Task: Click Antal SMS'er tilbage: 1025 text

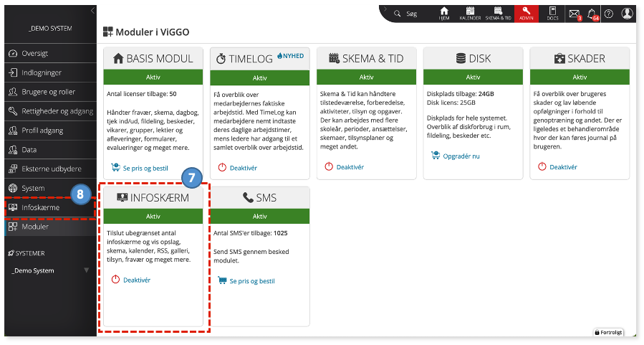Action: (x=251, y=233)
